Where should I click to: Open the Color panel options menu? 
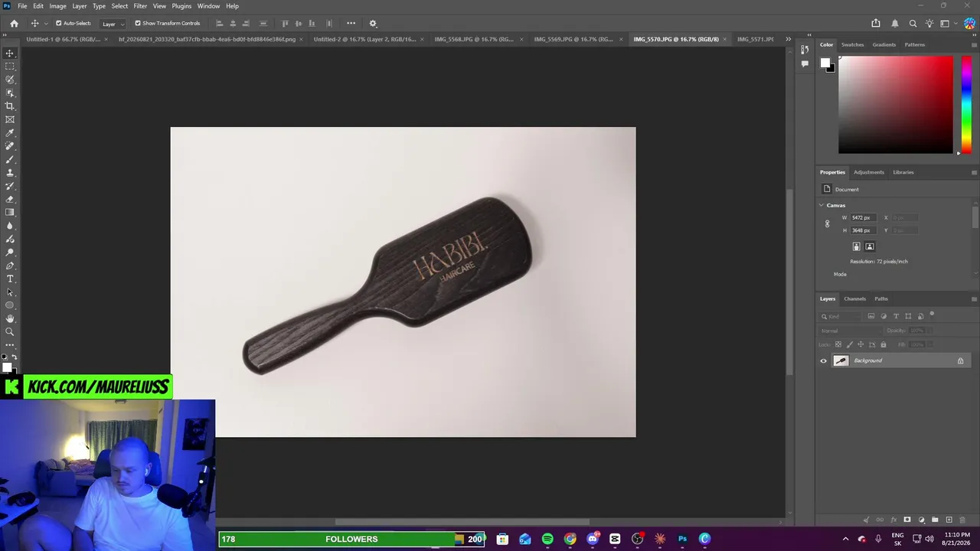(974, 44)
